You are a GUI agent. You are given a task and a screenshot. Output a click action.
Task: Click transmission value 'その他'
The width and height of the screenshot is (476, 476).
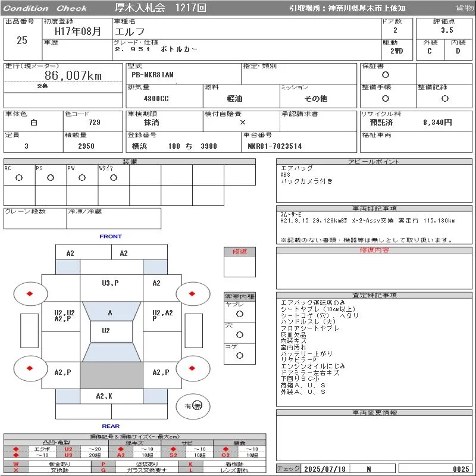(316, 99)
